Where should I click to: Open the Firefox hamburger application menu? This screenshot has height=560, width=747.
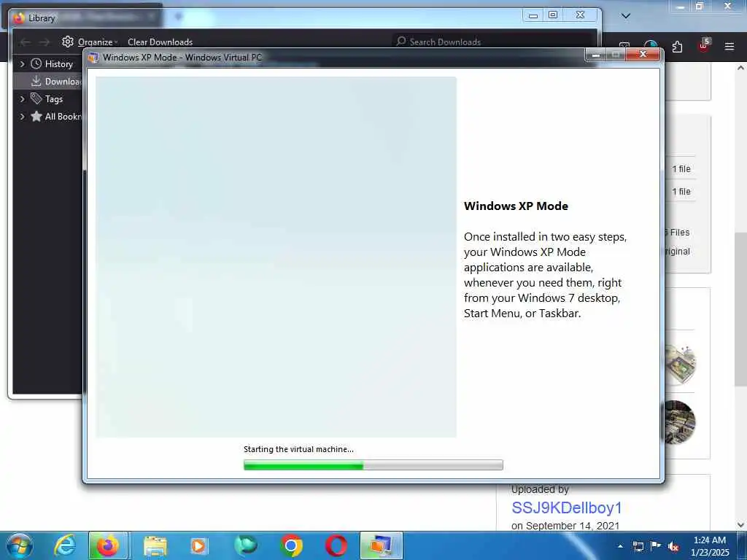[x=729, y=46]
